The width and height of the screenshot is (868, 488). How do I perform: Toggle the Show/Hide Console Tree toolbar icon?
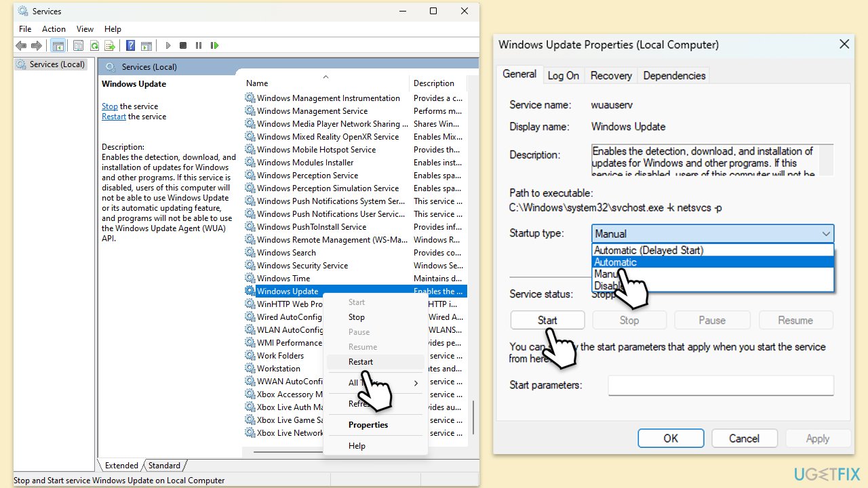pyautogui.click(x=58, y=45)
